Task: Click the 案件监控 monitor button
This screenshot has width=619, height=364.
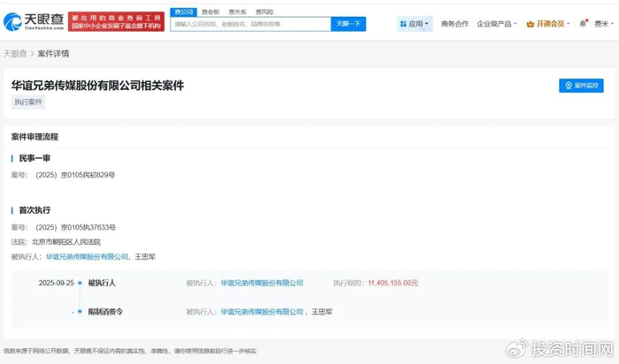Action: tap(581, 86)
